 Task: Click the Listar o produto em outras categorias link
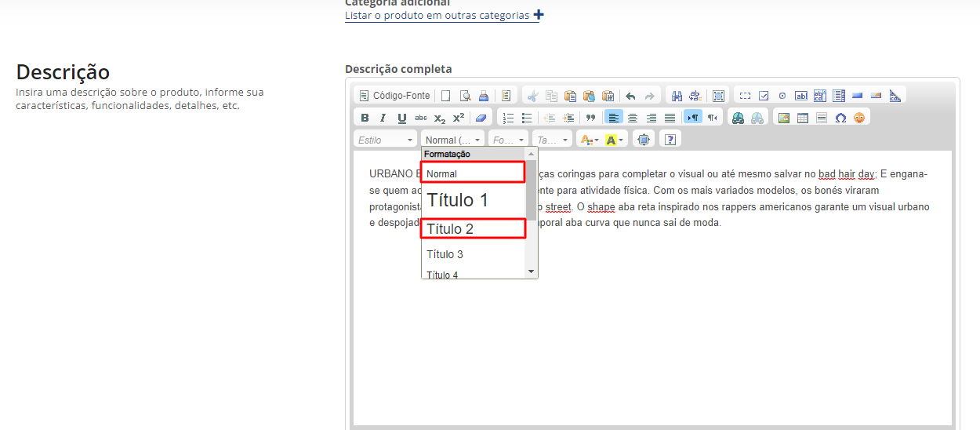[x=437, y=16]
